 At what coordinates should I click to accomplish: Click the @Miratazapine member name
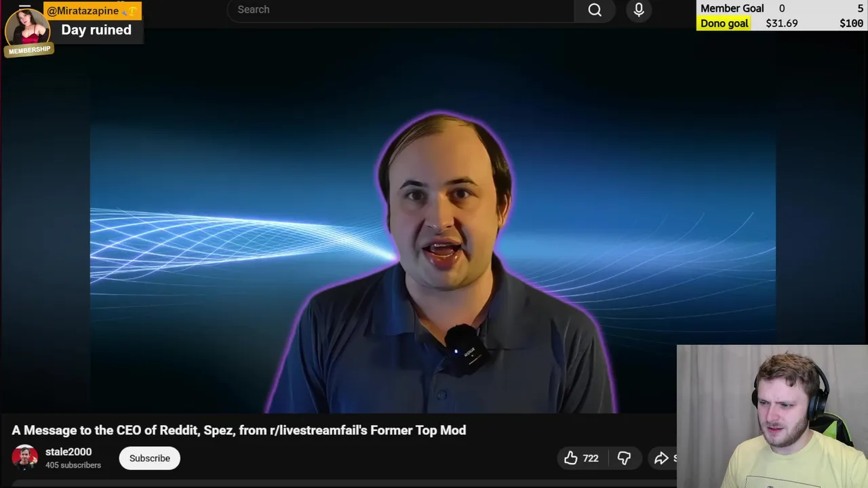point(83,11)
